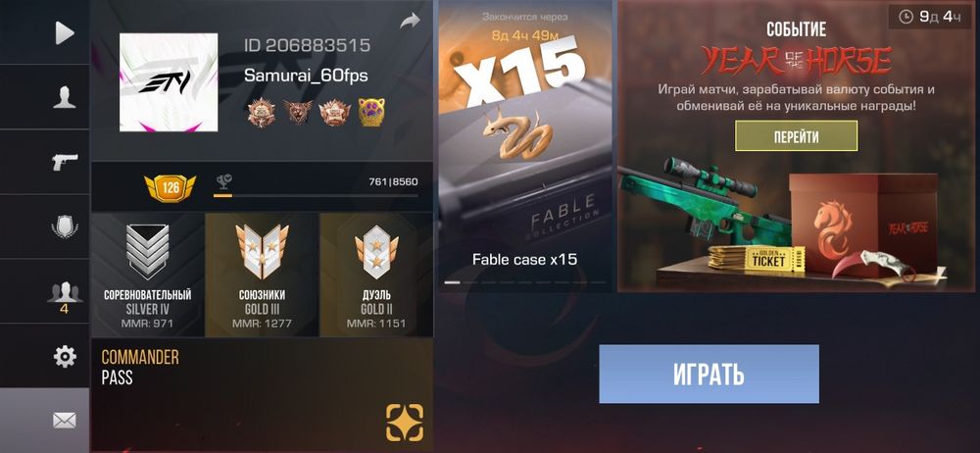Select the Союзники Gold III rank tab
This screenshot has height=453, width=980.
click(x=262, y=275)
